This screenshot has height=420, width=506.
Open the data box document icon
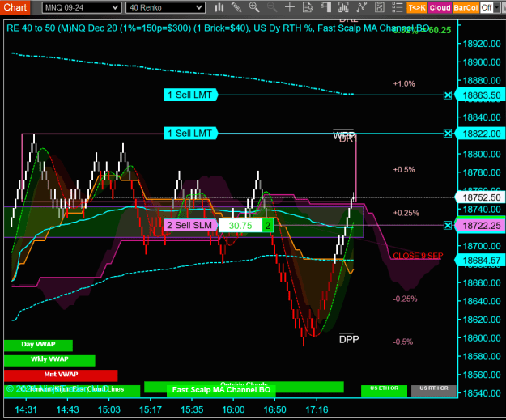tap(308, 7)
